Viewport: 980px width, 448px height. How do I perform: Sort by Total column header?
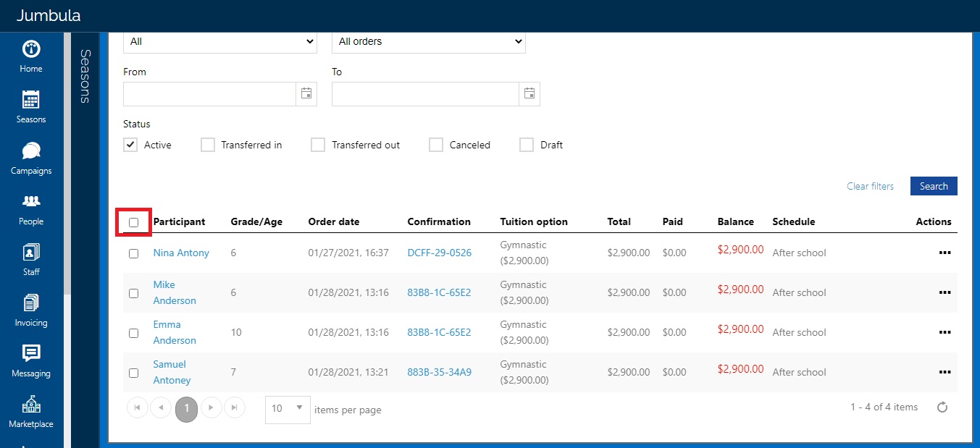coord(619,221)
